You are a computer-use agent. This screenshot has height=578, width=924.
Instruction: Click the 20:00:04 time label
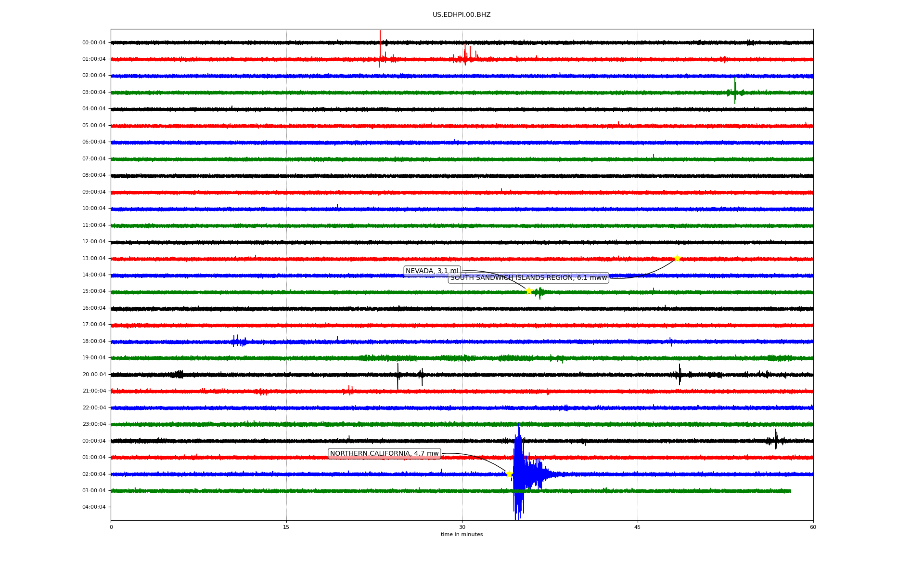(x=94, y=375)
